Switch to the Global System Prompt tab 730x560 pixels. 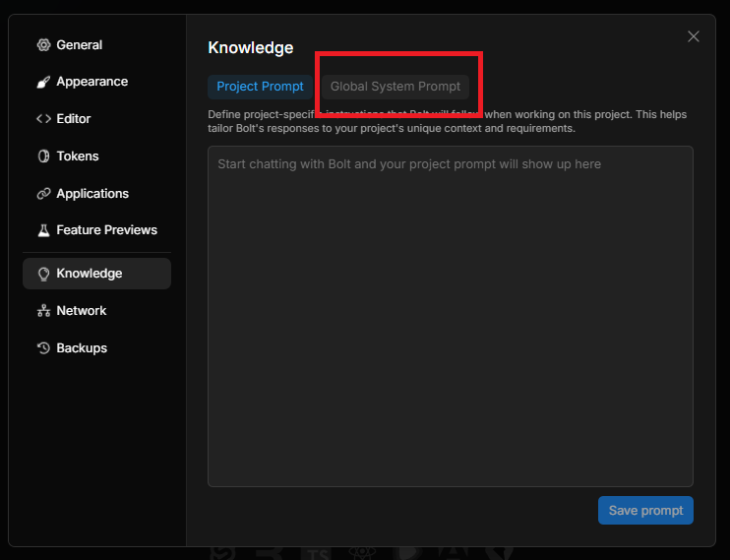click(395, 87)
